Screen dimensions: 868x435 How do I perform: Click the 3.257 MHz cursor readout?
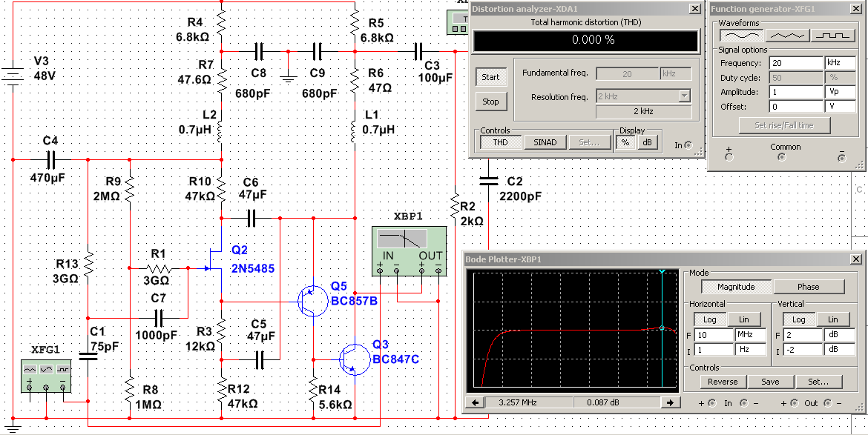(x=529, y=402)
